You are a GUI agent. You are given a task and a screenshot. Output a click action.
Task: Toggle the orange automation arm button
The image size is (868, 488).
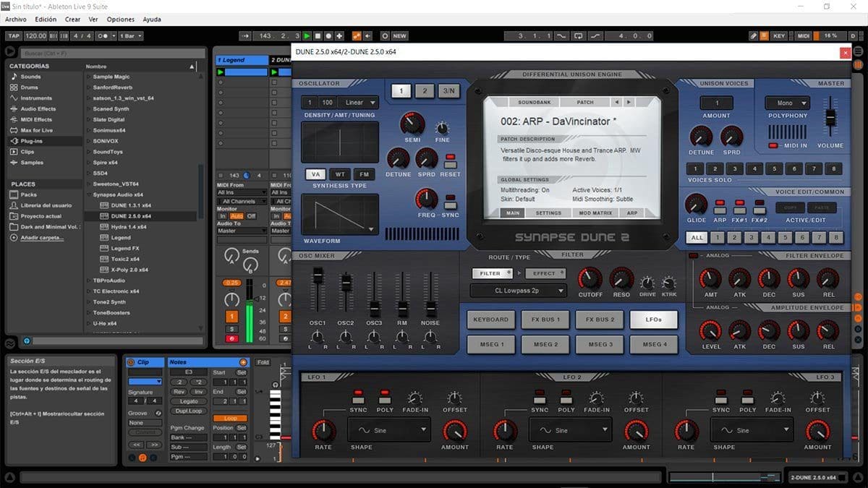(357, 35)
